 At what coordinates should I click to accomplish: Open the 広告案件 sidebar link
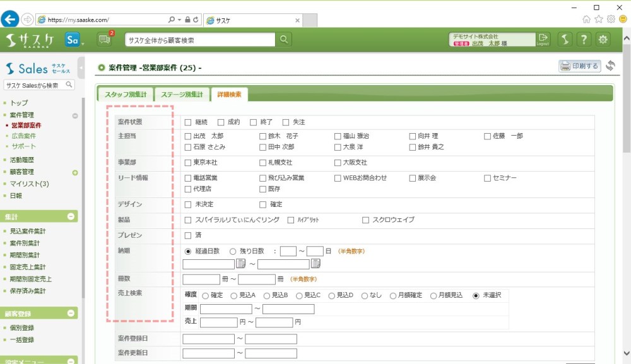24,136
